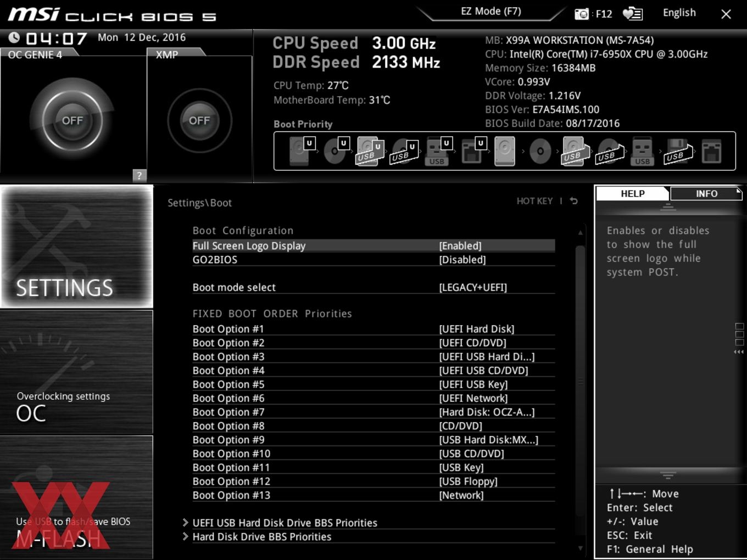Select the legacy CD/DVD boot icon
Viewport: 747px width, 560px height.
pyautogui.click(x=540, y=151)
